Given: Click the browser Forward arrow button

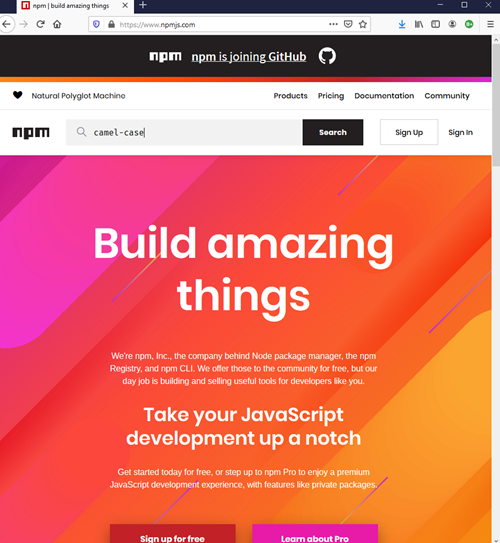Looking at the screenshot, I should 23,24.
